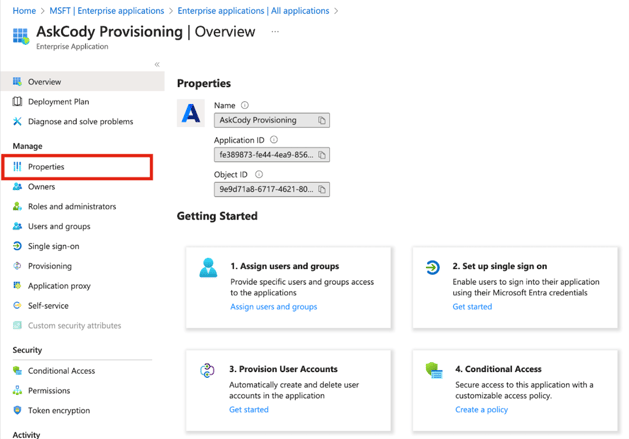Click the info icon next to Name
Image resolution: width=629 pixels, height=439 pixels.
[245, 105]
